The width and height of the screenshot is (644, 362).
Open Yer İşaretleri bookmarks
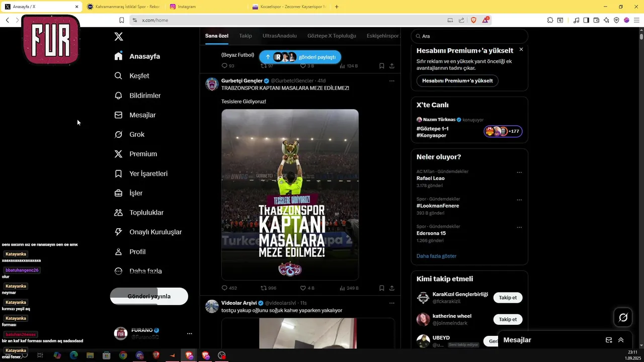point(141,174)
